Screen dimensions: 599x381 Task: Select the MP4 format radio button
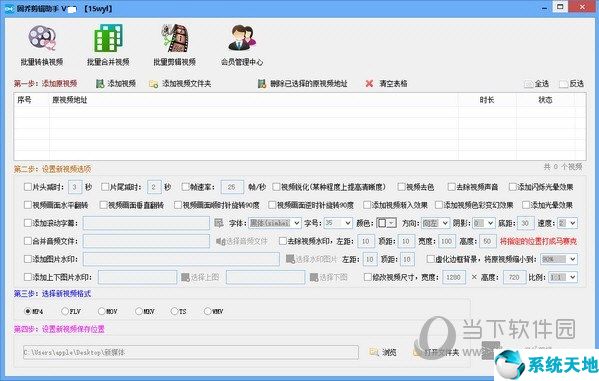click(28, 311)
